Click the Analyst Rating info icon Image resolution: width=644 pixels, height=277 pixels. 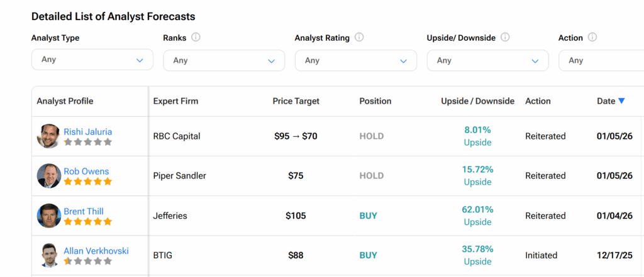tap(359, 38)
